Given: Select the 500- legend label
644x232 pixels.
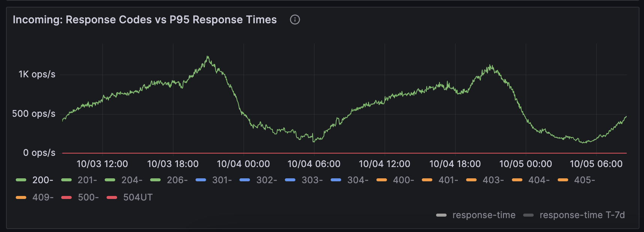Looking at the screenshot, I should (88, 197).
